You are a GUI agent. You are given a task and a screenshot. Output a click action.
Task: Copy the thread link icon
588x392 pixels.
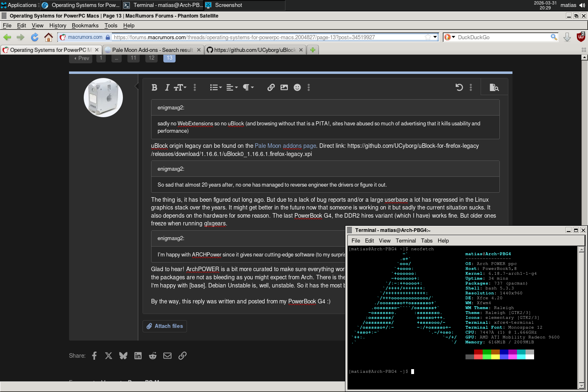pyautogui.click(x=183, y=356)
